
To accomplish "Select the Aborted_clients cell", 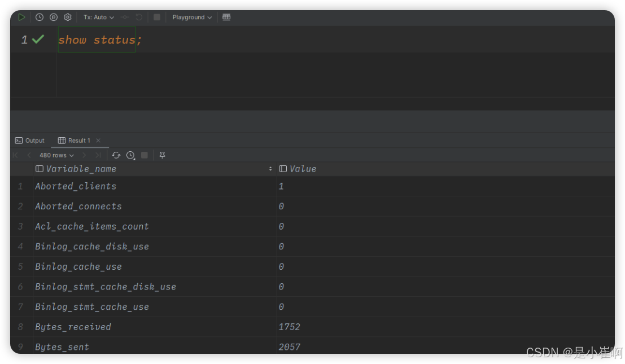I will [155, 186].
